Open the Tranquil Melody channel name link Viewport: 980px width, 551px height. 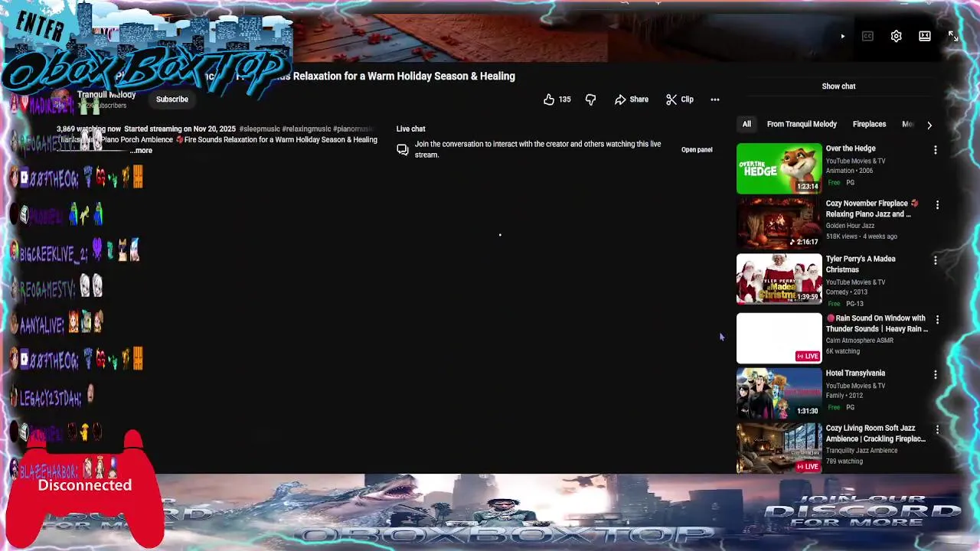(x=106, y=95)
